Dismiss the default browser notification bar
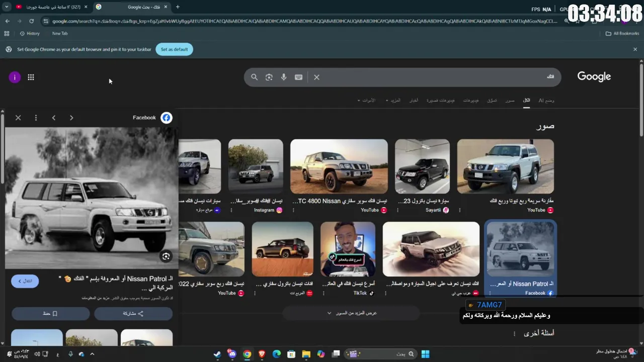Screen dimensions: 644x362 [x=635, y=49]
